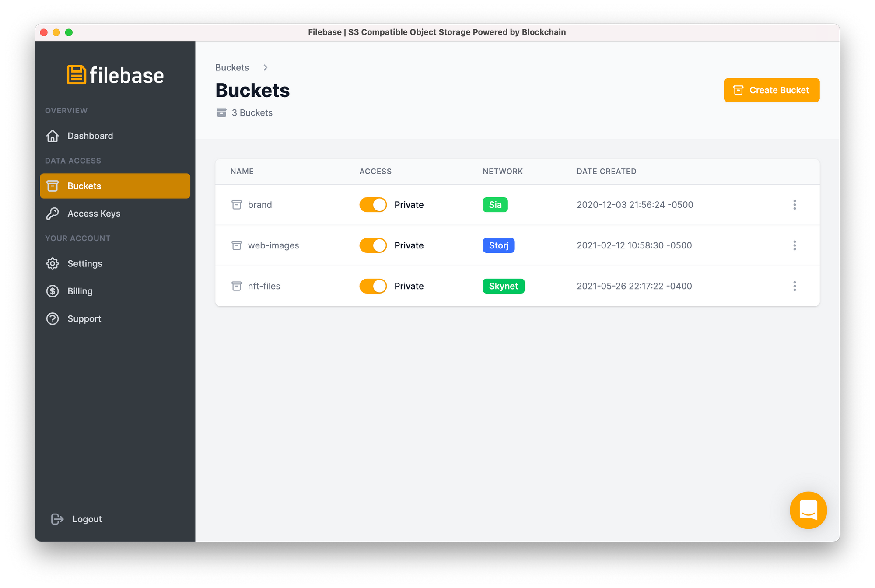Screen dimensions: 875x588
Task: Open the nft-files bucket name
Action: (x=264, y=286)
